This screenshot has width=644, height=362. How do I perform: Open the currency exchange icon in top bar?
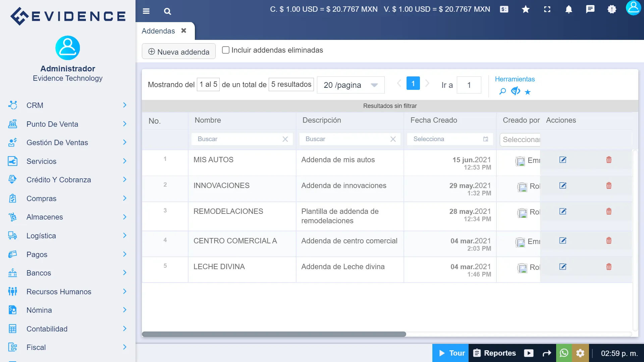pos(504,9)
